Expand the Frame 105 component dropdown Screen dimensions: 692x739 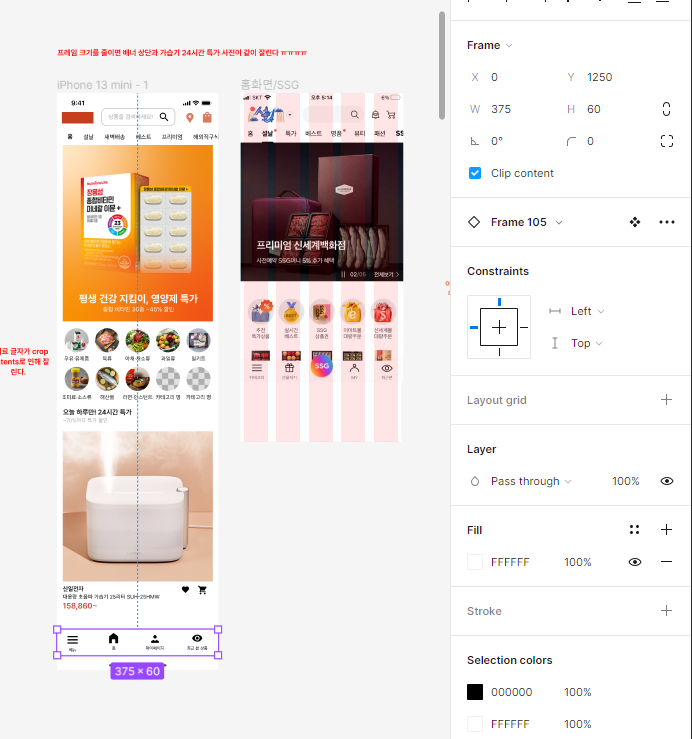click(559, 222)
